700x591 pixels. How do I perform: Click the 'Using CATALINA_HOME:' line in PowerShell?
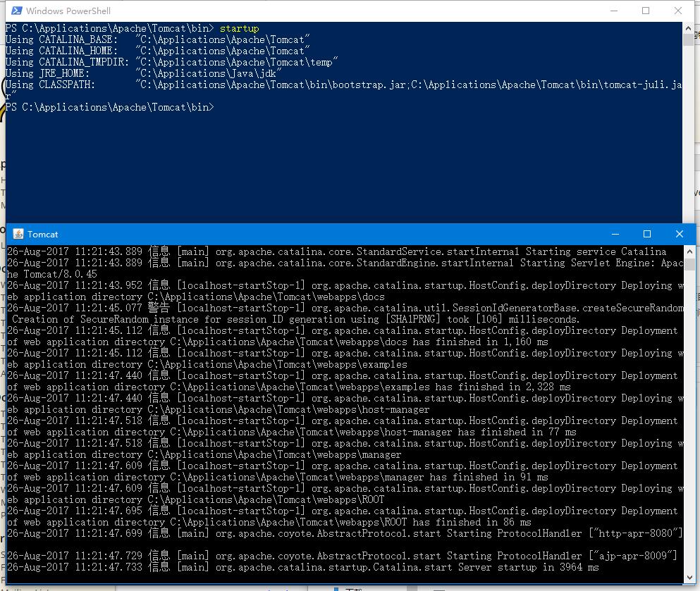[158, 51]
